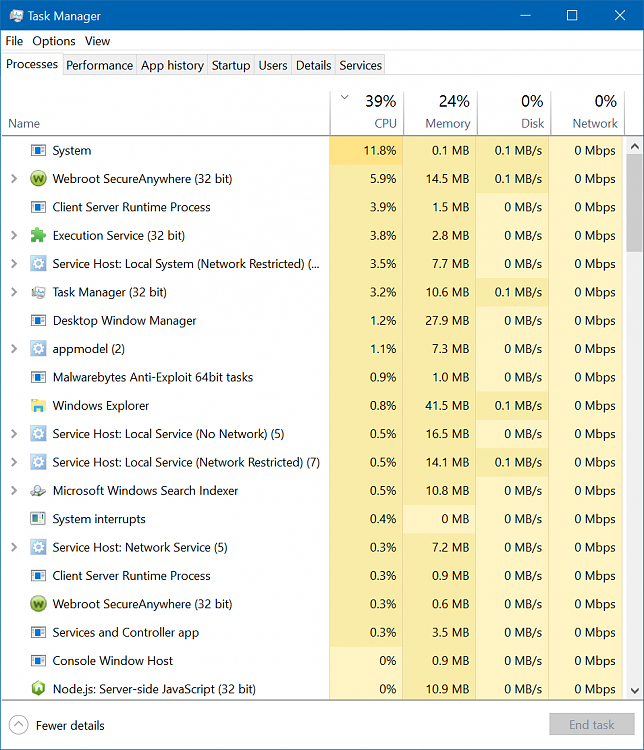This screenshot has width=644, height=750.
Task: Expand the Webroot SecureAnywhere process group
Action: [14, 179]
